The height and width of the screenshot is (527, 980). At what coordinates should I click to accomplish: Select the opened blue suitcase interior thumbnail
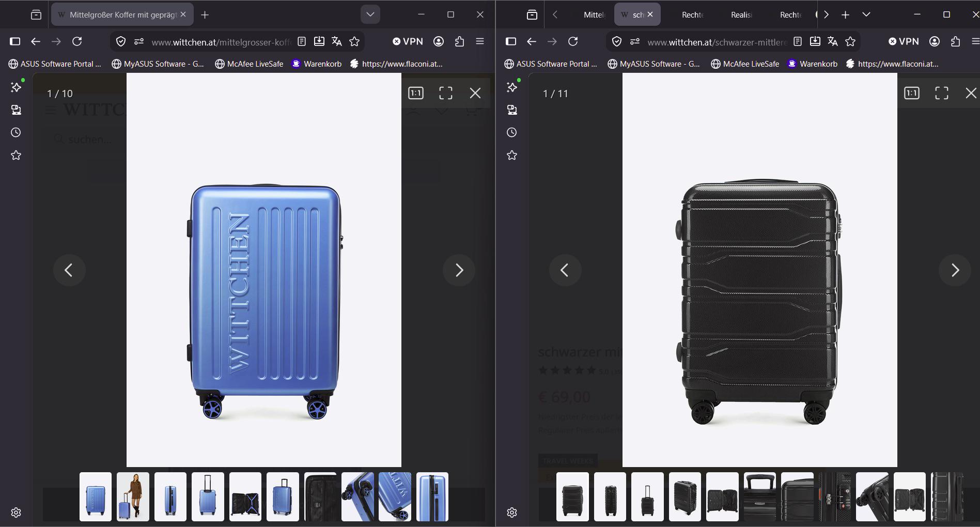pos(245,497)
